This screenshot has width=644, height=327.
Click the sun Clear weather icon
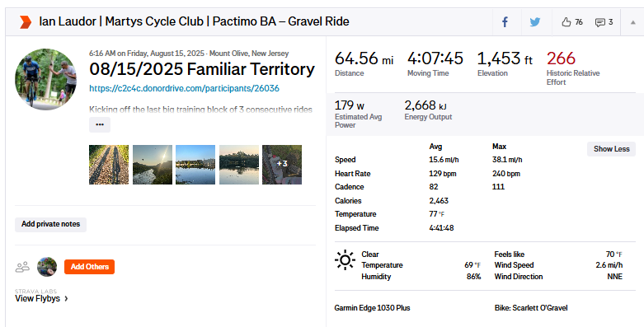click(345, 259)
